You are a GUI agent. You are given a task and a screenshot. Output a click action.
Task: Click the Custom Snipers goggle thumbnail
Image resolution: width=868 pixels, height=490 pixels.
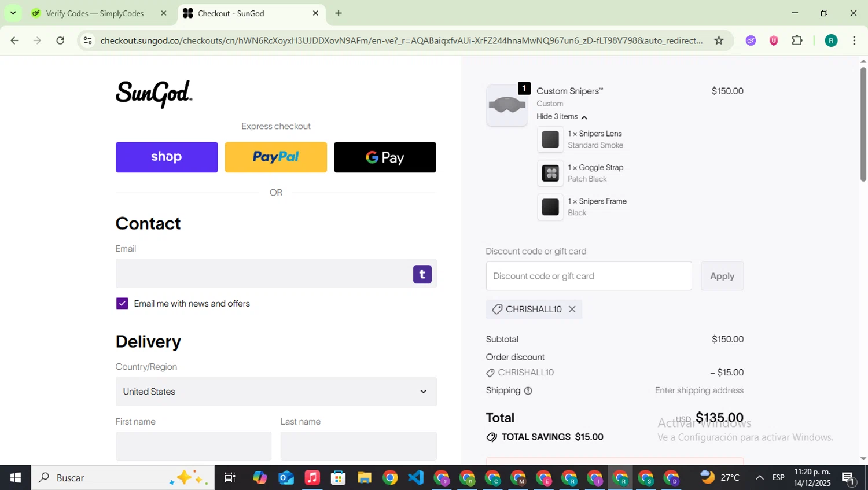click(x=507, y=105)
